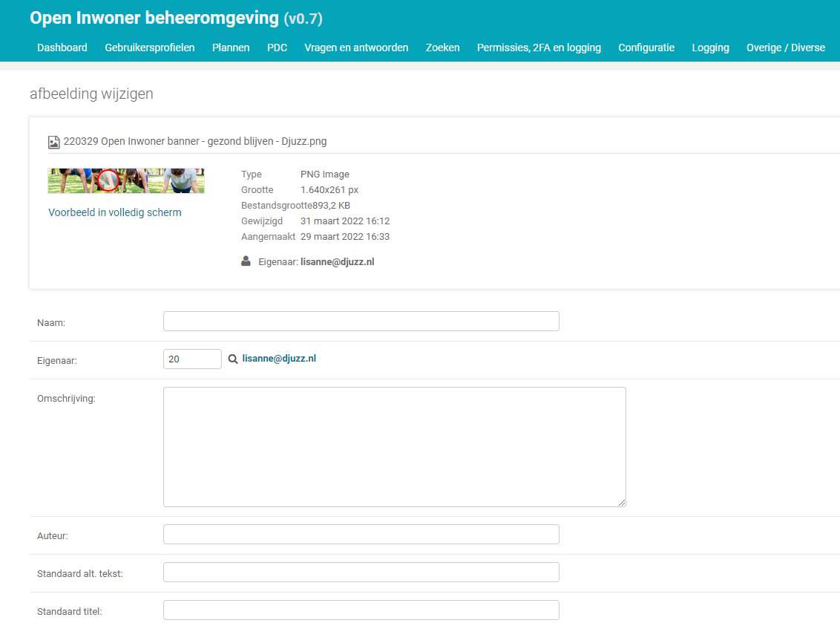Click the Eigenaar ID field containing 20
The width and height of the screenshot is (840, 623).
click(192, 359)
